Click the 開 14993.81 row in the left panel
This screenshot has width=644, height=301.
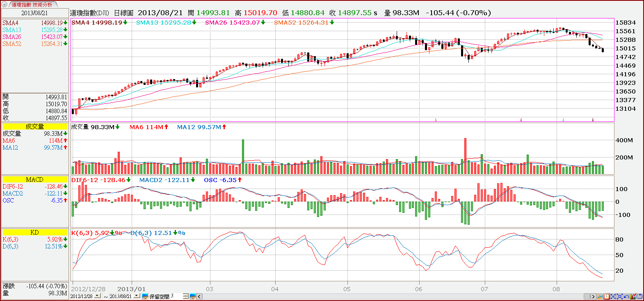[35, 97]
